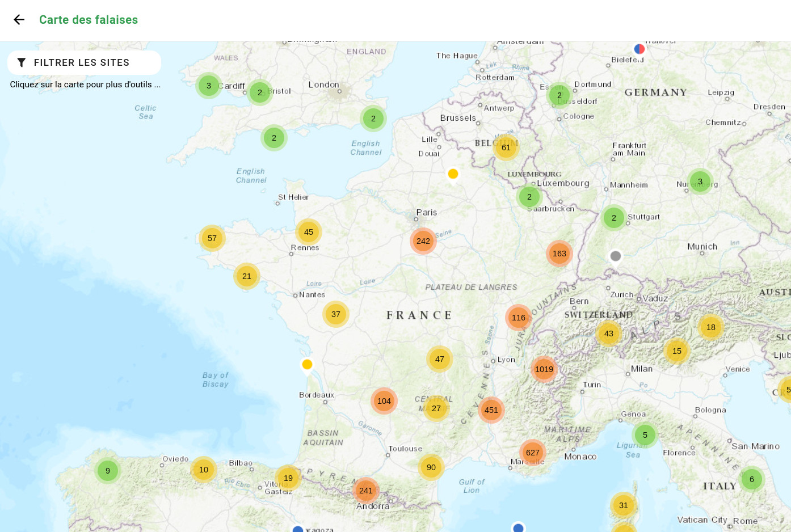
Task: Click the 104 cluster east of Bordeaux
Action: pos(384,401)
